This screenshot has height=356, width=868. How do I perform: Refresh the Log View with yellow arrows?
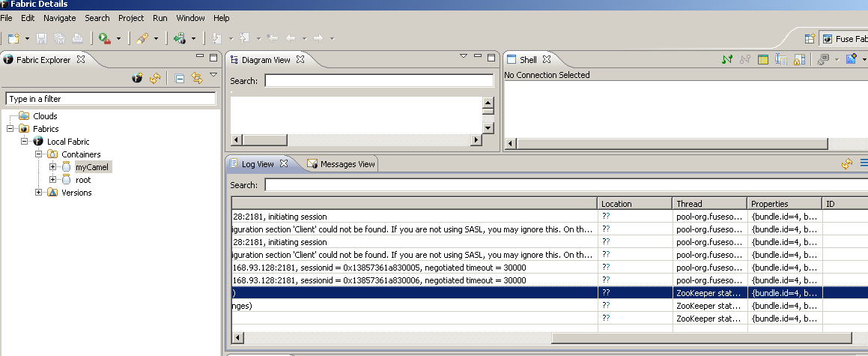pos(847,163)
